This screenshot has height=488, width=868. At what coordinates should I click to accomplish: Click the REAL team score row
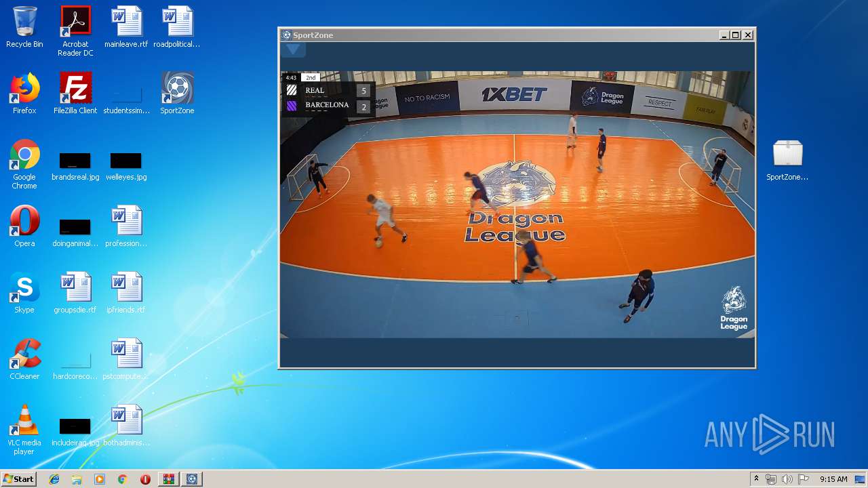pos(328,90)
